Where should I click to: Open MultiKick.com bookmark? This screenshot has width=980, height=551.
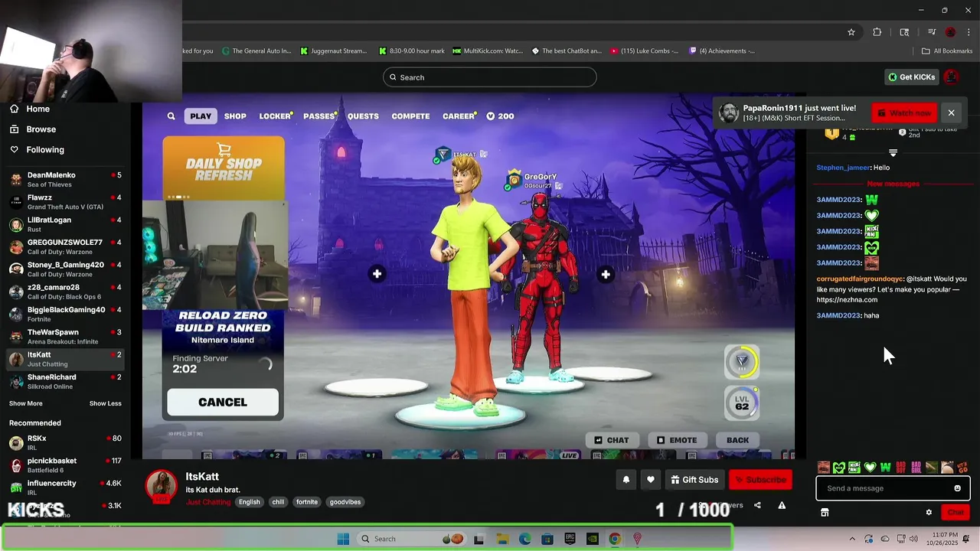488,51
